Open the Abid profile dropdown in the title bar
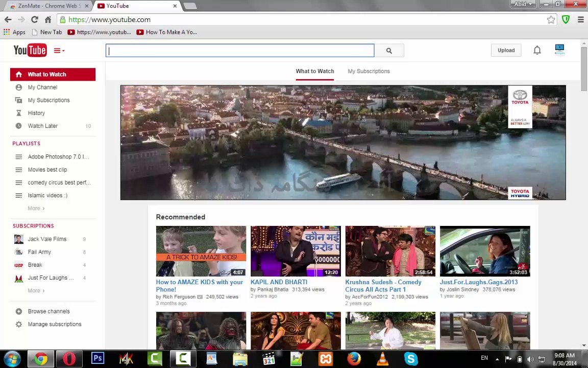 (523, 4)
